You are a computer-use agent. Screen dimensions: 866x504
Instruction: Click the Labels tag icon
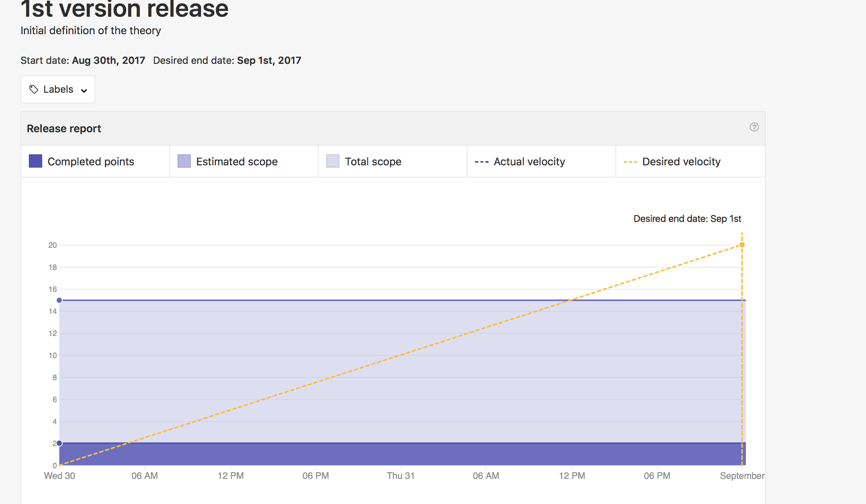click(x=34, y=89)
